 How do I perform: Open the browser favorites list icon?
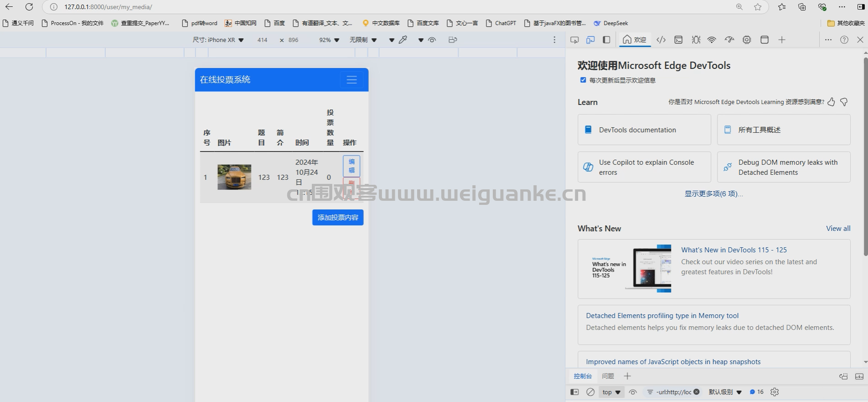pos(782,7)
